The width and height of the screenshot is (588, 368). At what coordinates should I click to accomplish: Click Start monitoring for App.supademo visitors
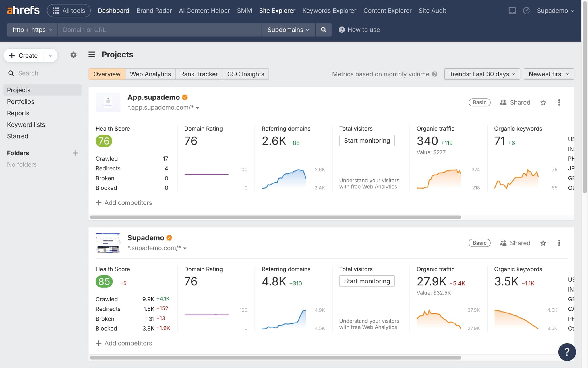point(367,141)
